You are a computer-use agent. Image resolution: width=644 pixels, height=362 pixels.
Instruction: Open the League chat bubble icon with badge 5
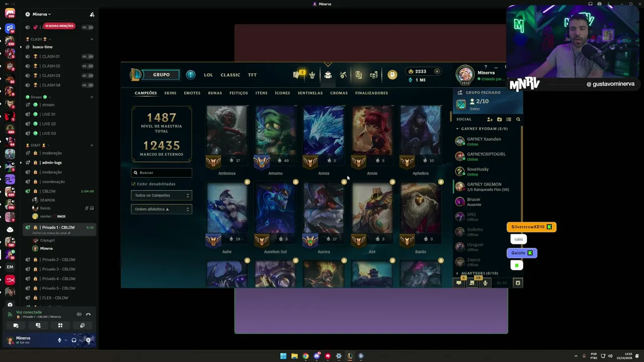coord(459,283)
